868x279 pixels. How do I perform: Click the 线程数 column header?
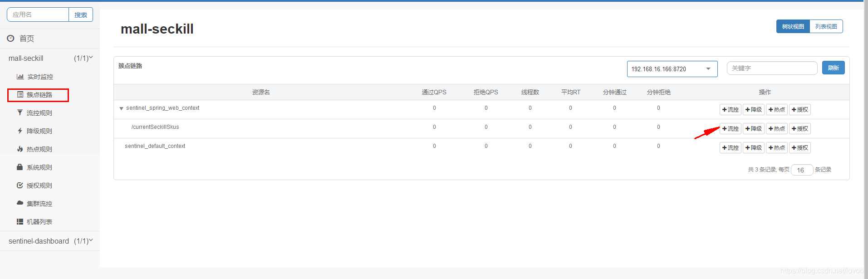click(530, 92)
